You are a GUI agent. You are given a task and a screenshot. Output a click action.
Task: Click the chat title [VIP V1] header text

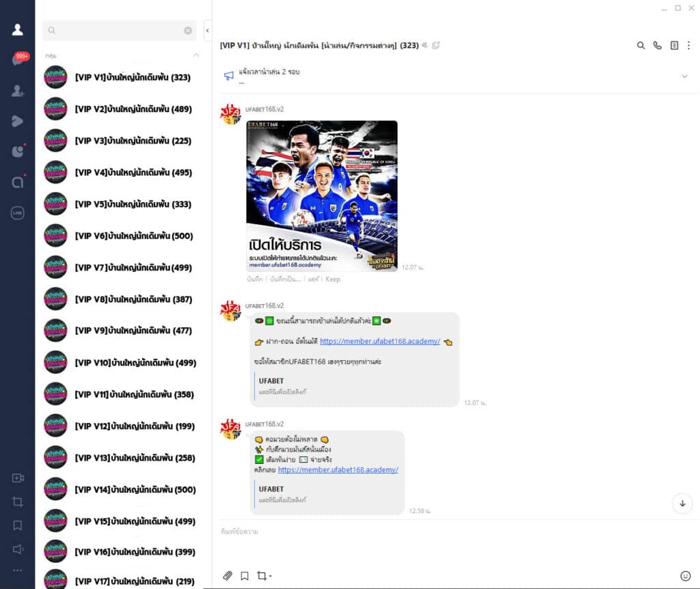coord(319,45)
